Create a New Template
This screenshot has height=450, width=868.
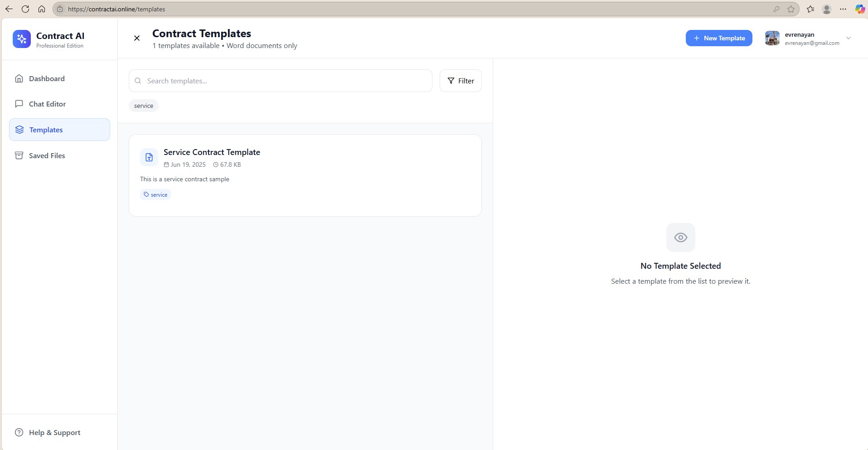click(x=719, y=38)
